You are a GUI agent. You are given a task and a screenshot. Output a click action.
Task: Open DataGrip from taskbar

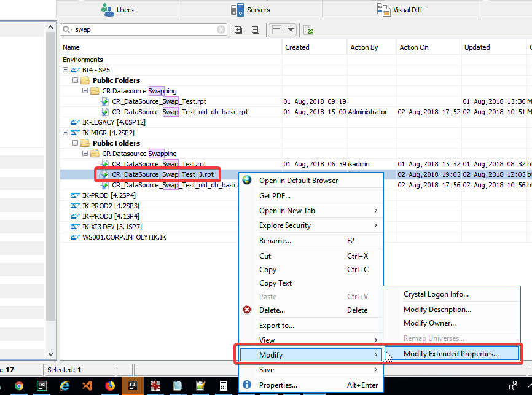click(42, 386)
